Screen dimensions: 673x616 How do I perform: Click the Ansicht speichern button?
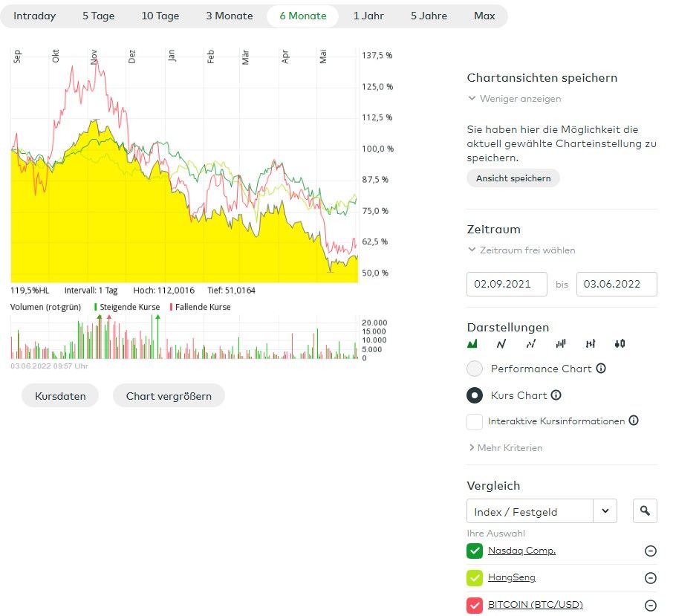point(513,178)
